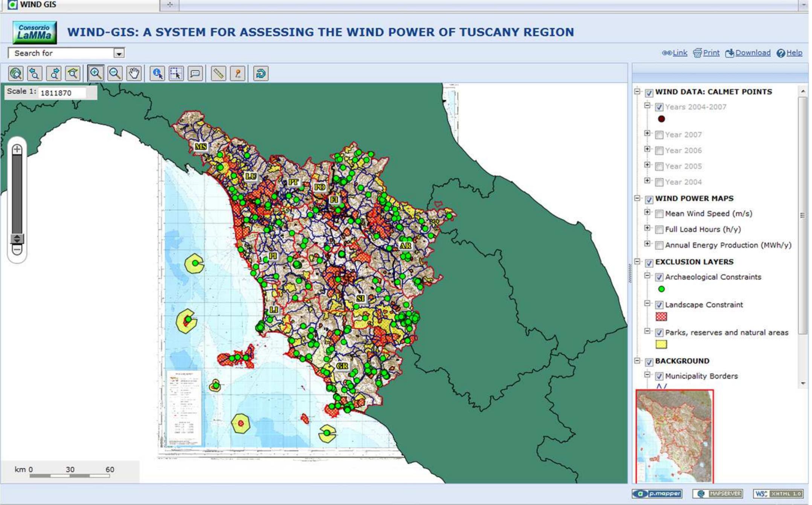Select the Identify info tool

157,73
